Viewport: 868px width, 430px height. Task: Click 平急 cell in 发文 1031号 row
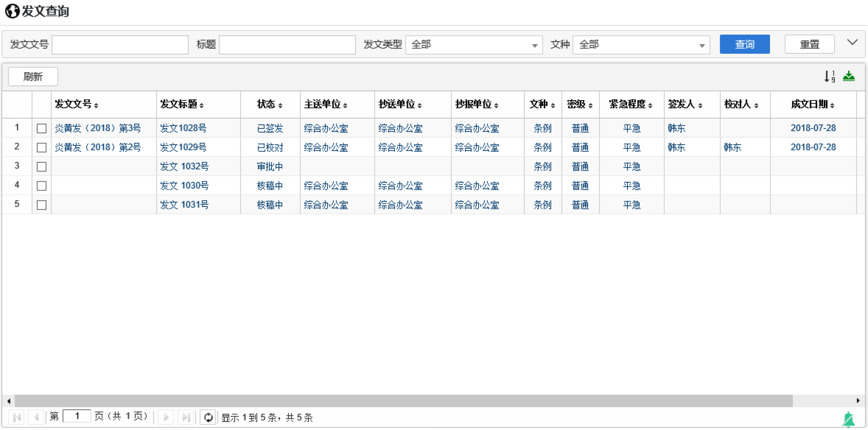click(x=632, y=205)
